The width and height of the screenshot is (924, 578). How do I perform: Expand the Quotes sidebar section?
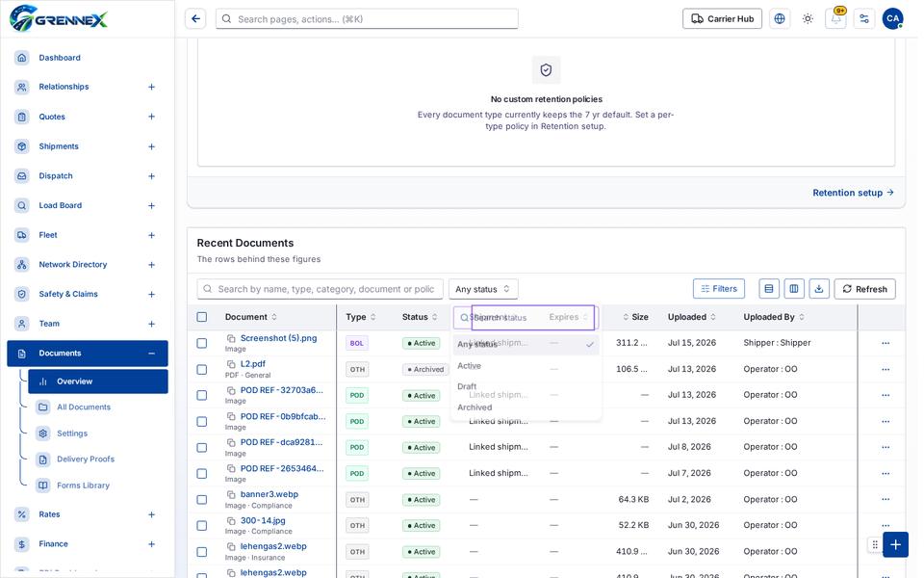[151, 117]
